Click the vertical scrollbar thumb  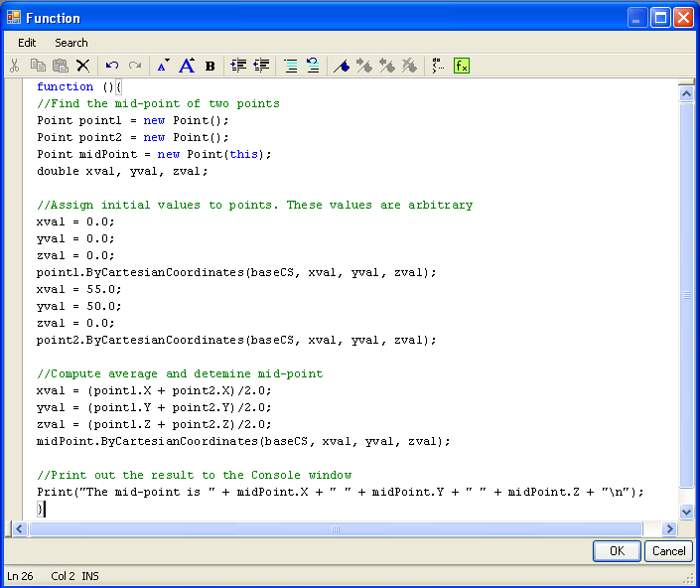pos(687,295)
